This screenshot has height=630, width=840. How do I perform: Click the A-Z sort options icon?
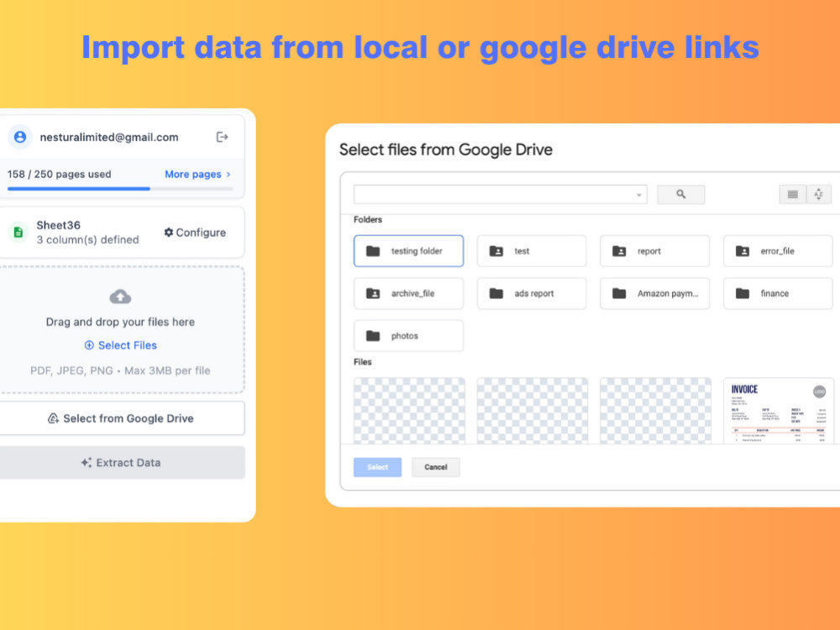(x=818, y=195)
